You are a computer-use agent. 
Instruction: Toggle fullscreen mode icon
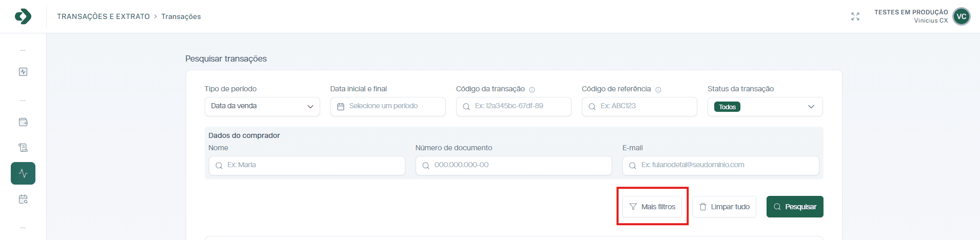[855, 16]
